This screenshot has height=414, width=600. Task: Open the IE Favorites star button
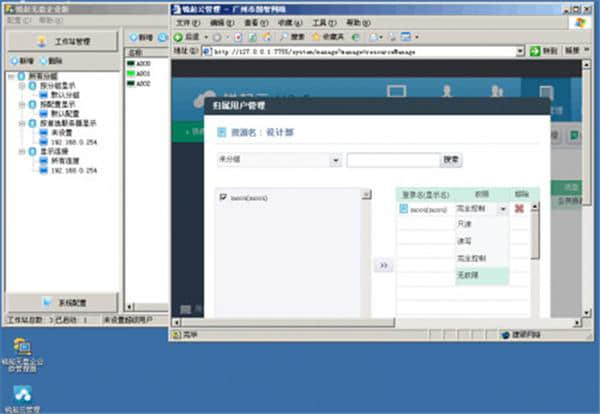point(328,37)
